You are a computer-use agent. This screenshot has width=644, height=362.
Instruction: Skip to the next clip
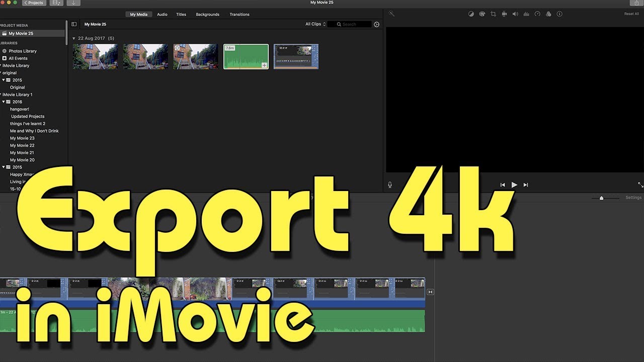point(526,185)
